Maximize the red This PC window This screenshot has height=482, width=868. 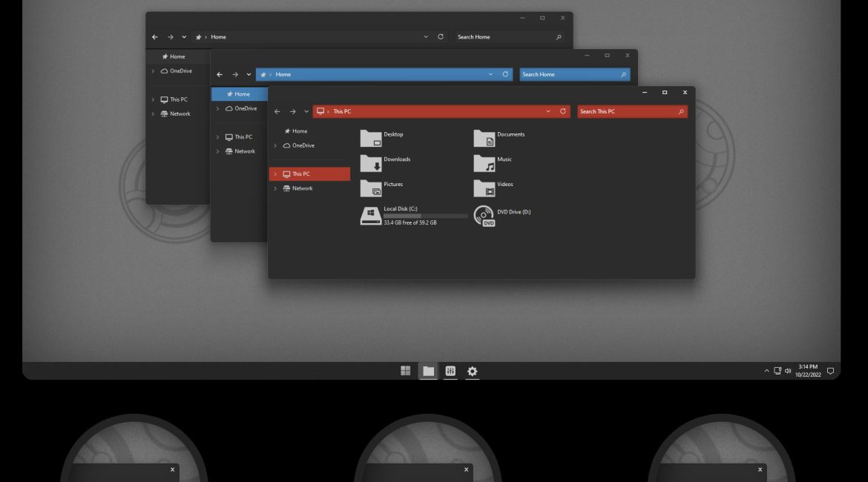[664, 93]
